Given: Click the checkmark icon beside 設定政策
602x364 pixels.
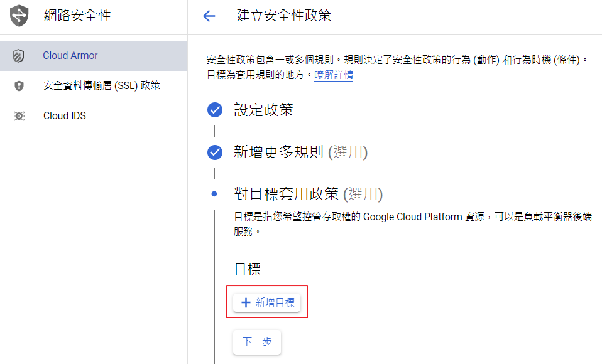Looking at the screenshot, I should coord(215,110).
